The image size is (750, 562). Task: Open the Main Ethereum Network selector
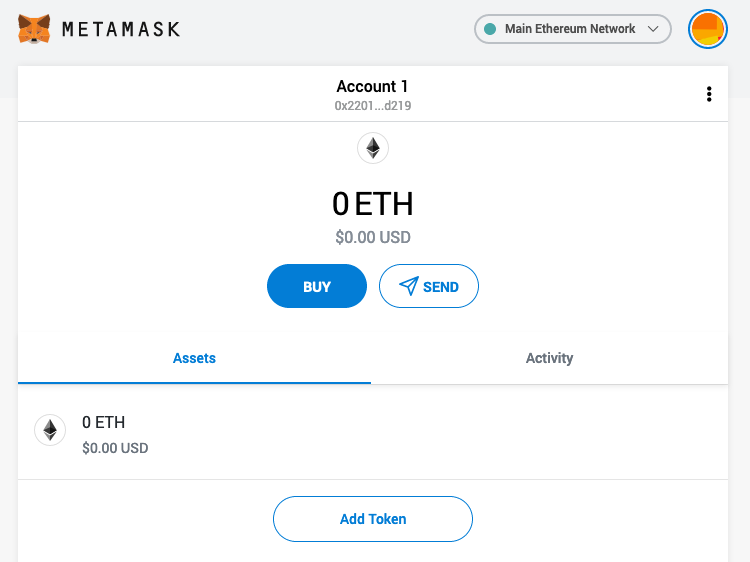(569, 29)
